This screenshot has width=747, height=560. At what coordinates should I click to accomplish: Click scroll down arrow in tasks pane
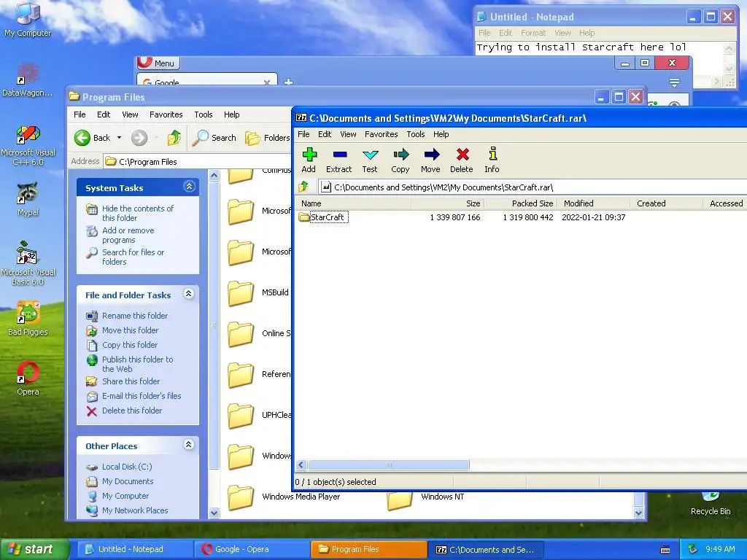[214, 513]
